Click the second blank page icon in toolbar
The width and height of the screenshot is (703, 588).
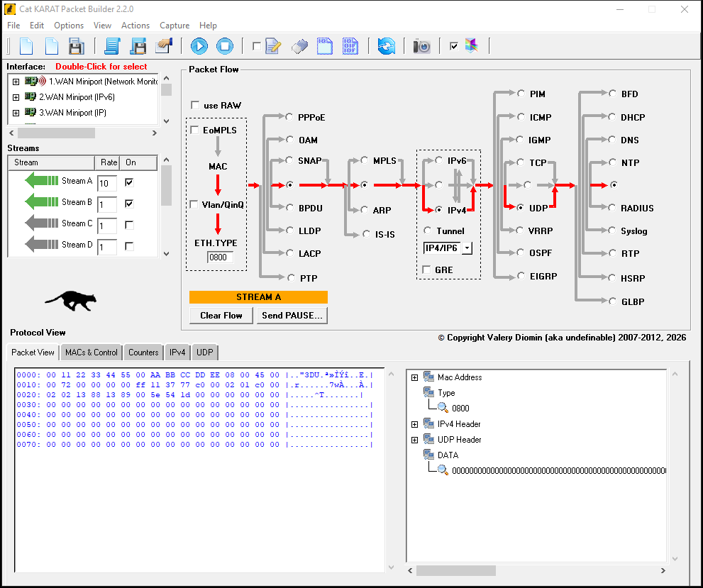coord(52,46)
